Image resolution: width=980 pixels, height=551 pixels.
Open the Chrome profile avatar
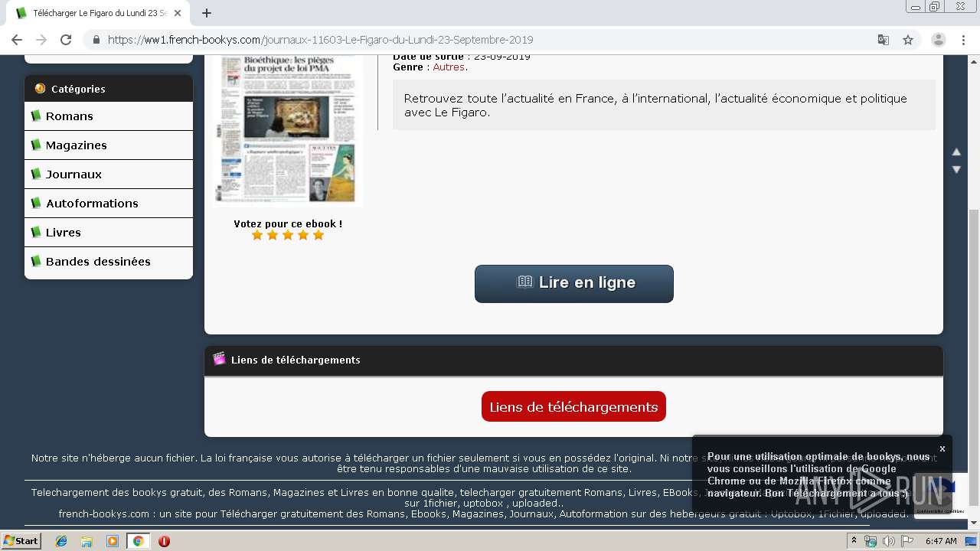click(939, 40)
